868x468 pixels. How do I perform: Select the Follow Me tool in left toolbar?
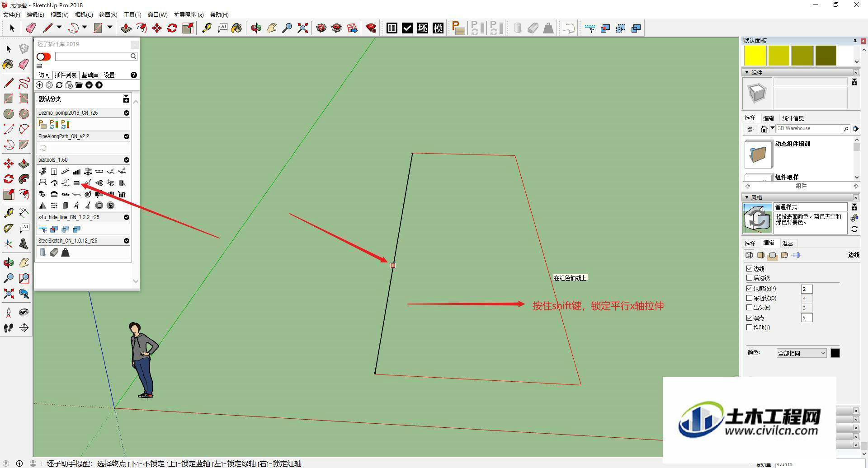(24, 179)
